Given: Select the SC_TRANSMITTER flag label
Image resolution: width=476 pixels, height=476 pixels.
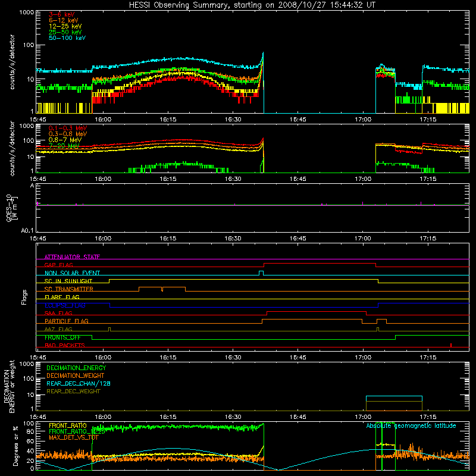Looking at the screenshot, I should pyautogui.click(x=69, y=289).
